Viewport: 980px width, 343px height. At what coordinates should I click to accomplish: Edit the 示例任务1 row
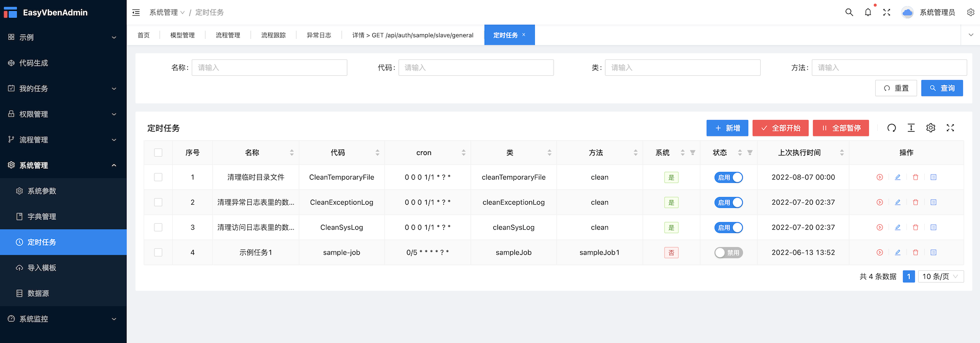point(898,252)
